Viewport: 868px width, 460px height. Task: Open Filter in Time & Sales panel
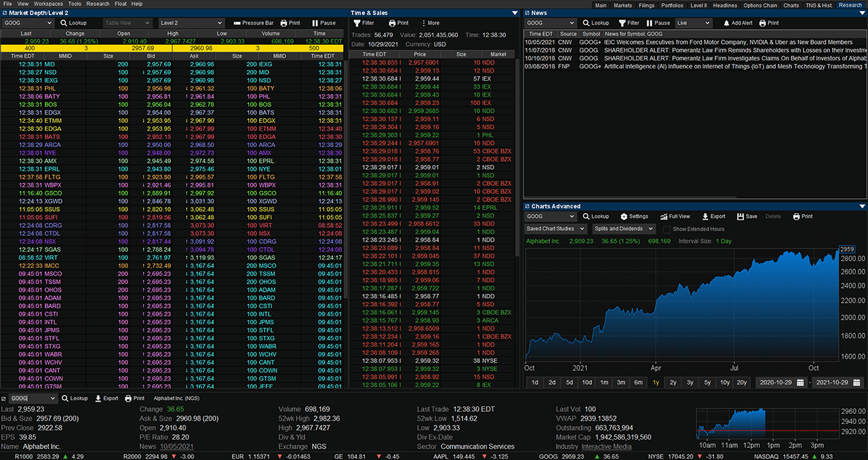pyautogui.click(x=364, y=22)
